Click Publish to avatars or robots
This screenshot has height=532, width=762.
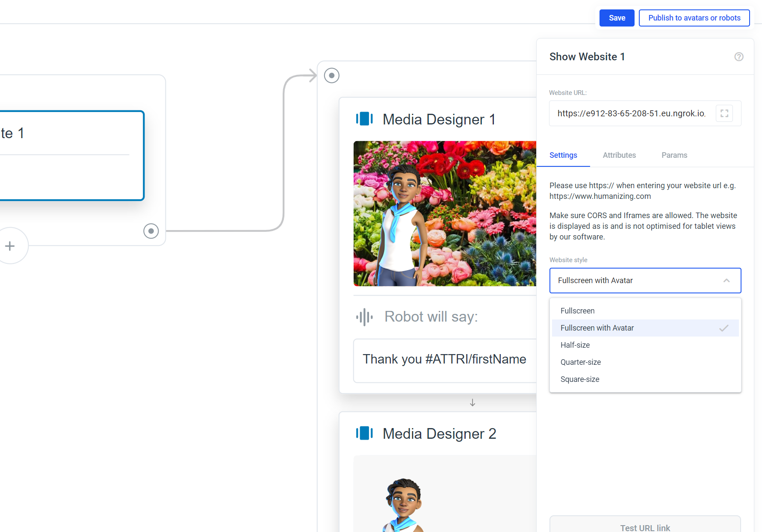coord(694,18)
